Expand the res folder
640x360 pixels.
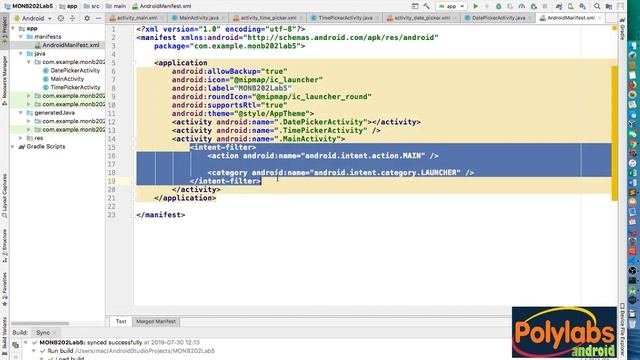coord(21,138)
